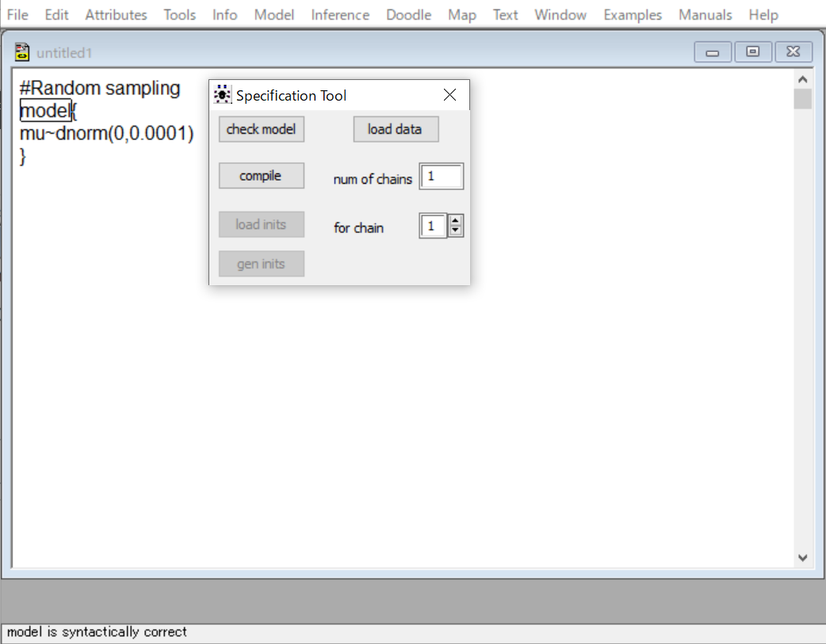Viewport: 826px width, 644px height.
Task: Click the greyed load inits button
Action: (x=262, y=224)
